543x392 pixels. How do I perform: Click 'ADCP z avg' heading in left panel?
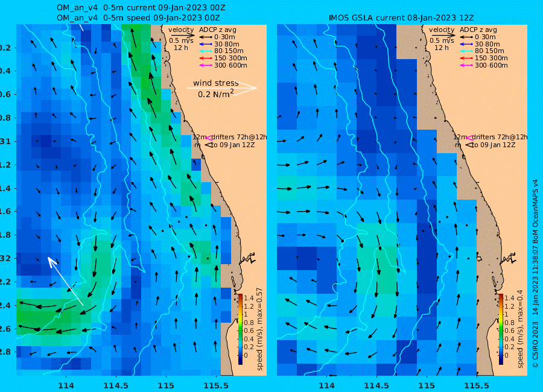click(x=217, y=30)
